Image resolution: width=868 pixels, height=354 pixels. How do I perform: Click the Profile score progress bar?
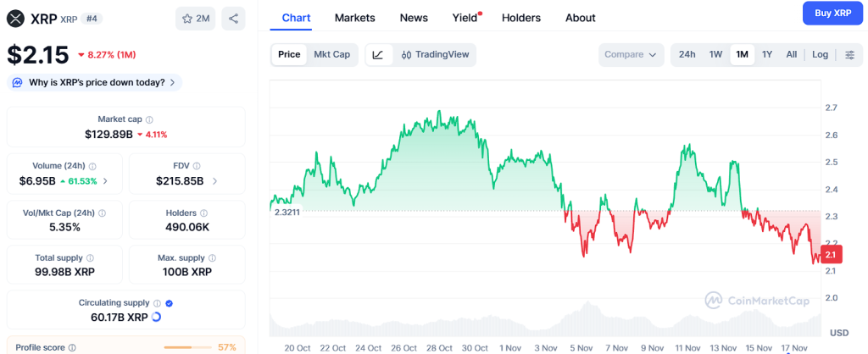pos(188,347)
